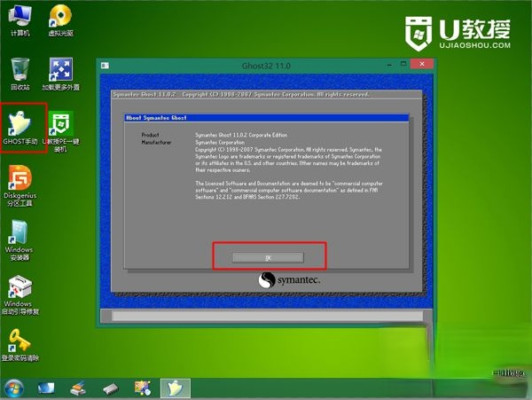Minimize the Ghost32 11.0 window
Image resolution: width=532 pixels, height=400 pixels.
pyautogui.click(x=389, y=65)
